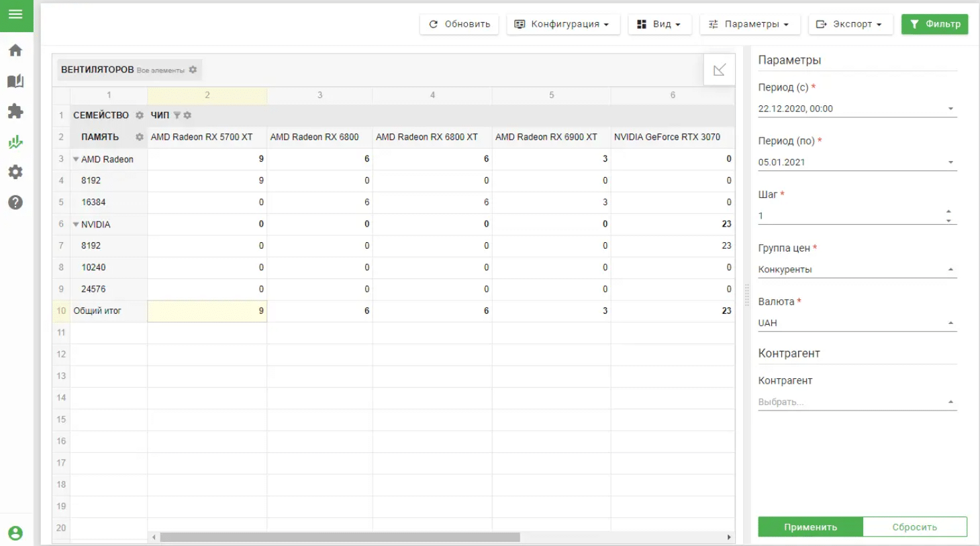Go to the home page icon

coord(15,50)
